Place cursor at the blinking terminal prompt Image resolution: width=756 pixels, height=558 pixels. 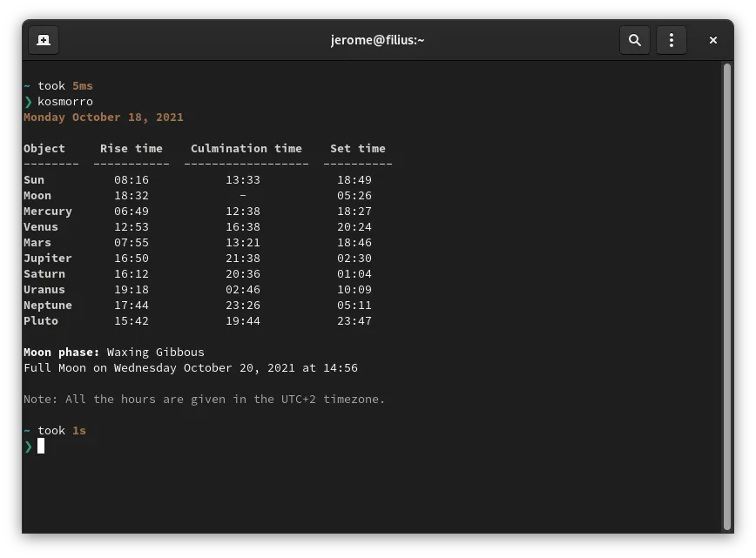pos(39,446)
